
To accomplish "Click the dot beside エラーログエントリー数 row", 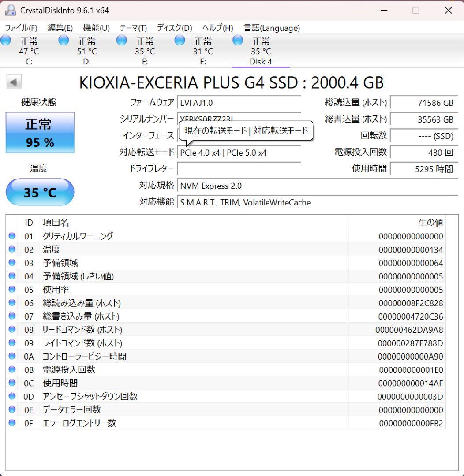I will click(12, 423).
